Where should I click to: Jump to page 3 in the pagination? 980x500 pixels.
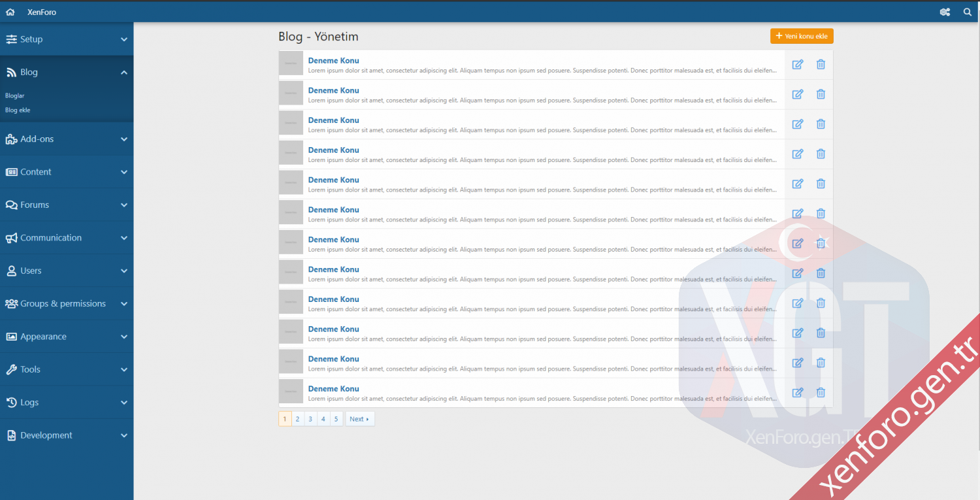(310, 419)
